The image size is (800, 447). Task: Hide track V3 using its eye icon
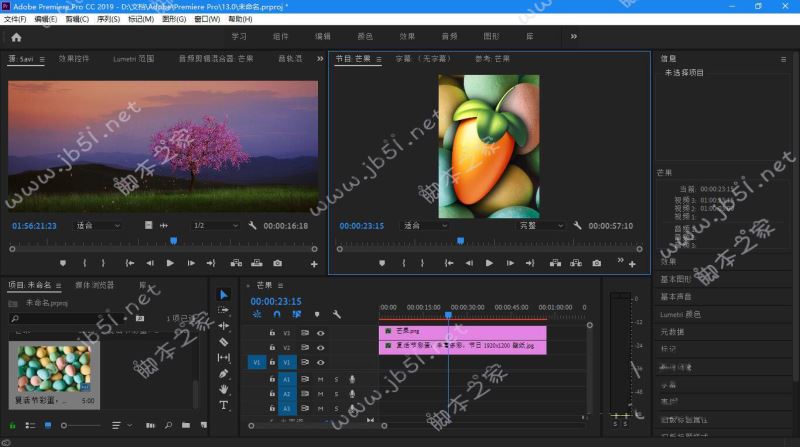coord(321,331)
